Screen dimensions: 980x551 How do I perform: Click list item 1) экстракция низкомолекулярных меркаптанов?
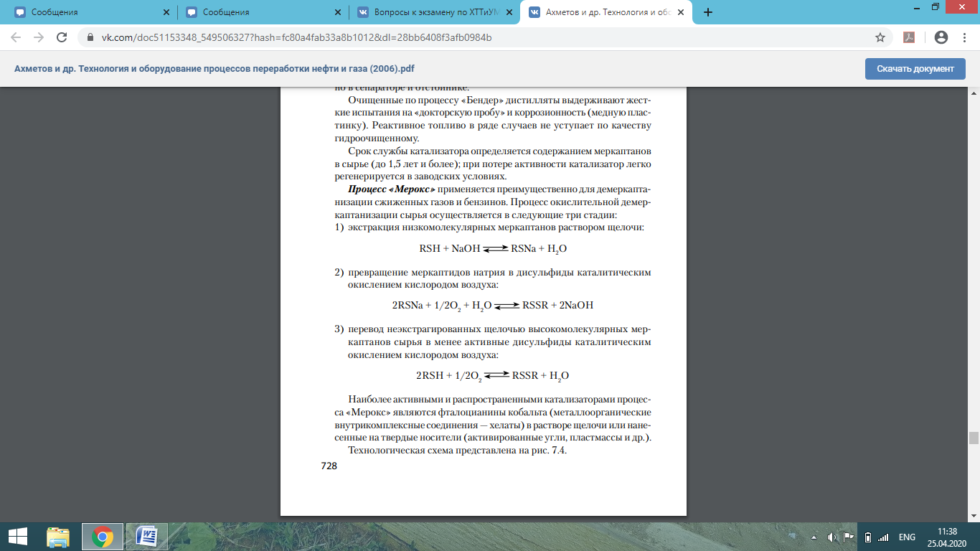coord(490,227)
